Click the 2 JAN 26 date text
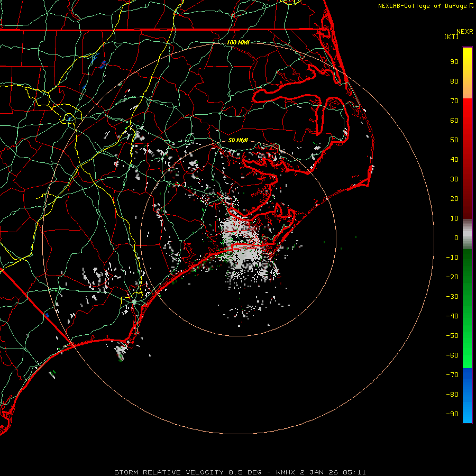 319,472
